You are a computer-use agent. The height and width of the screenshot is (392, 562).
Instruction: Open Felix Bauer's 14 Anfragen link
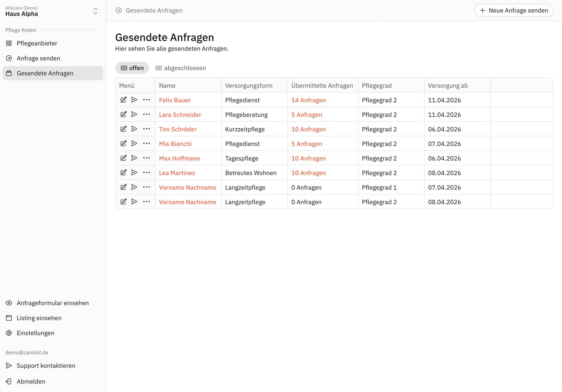pyautogui.click(x=308, y=100)
